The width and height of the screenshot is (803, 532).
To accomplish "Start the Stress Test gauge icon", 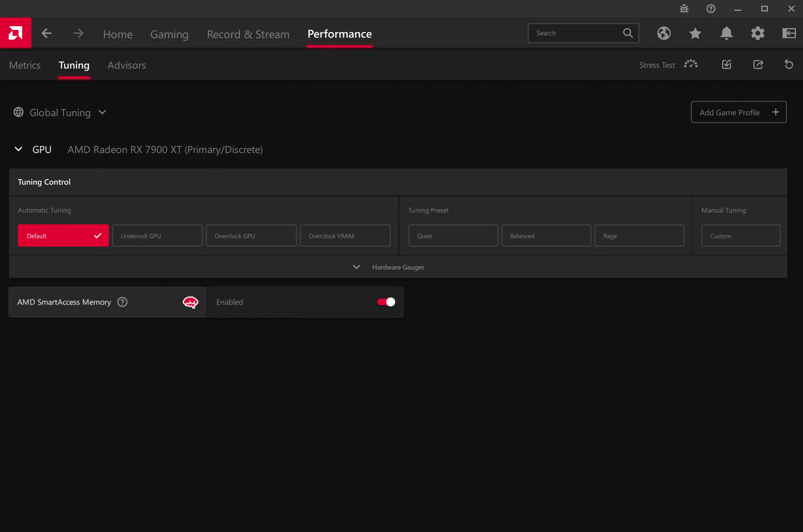I will click(691, 64).
